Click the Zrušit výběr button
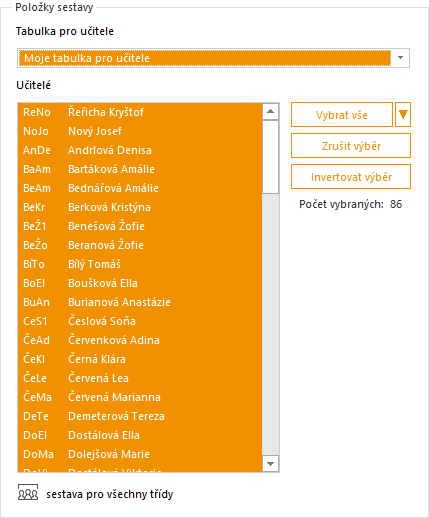 click(351, 146)
